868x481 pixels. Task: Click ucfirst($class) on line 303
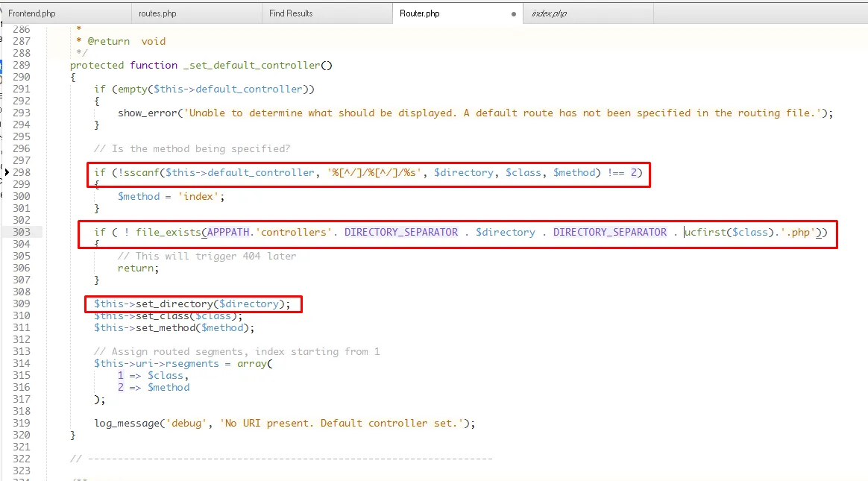pyautogui.click(x=729, y=233)
